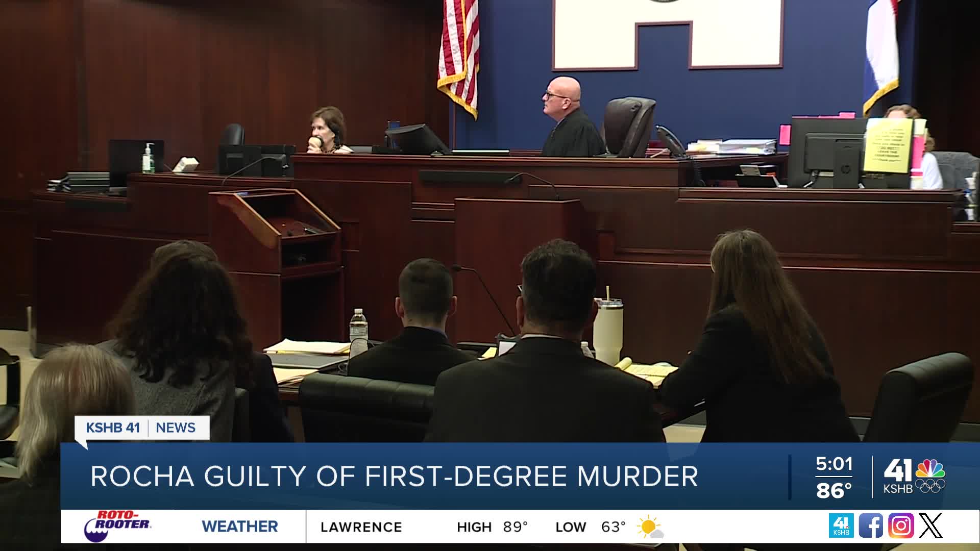Viewport: 980px width, 551px height.
Task: Click the 5:01 clock display
Action: coord(834,464)
